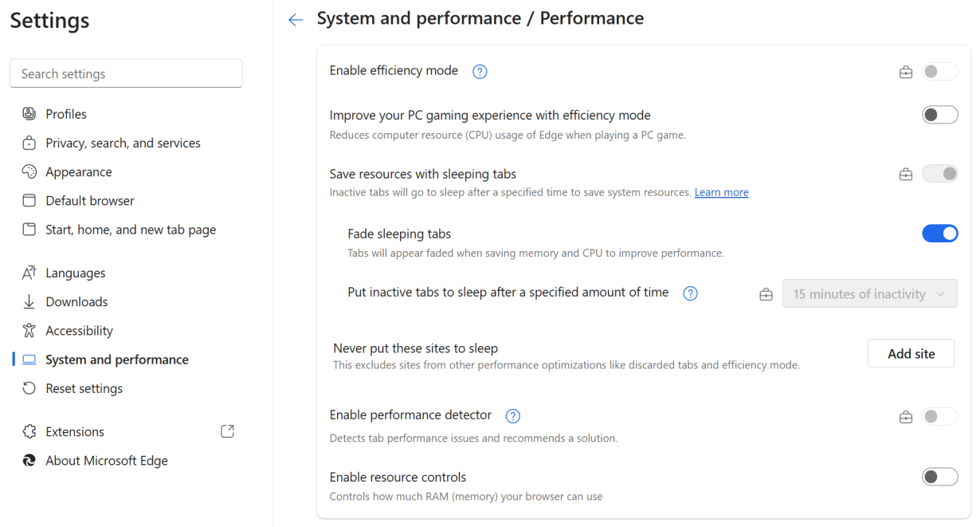Screen dimensions: 980x527
Task: Click the external link icon beside Extensions
Action: point(227,431)
